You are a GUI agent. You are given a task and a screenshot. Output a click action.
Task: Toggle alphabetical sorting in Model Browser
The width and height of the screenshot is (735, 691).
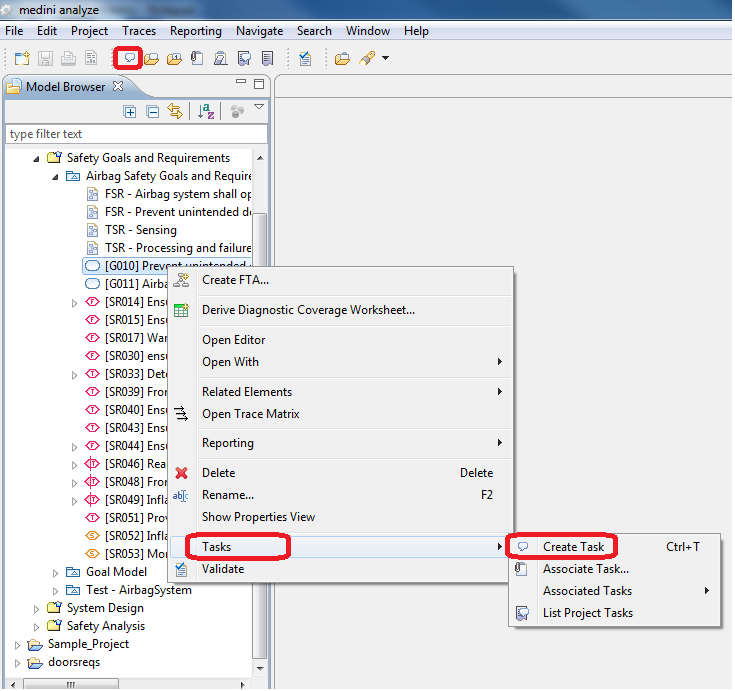click(x=206, y=112)
